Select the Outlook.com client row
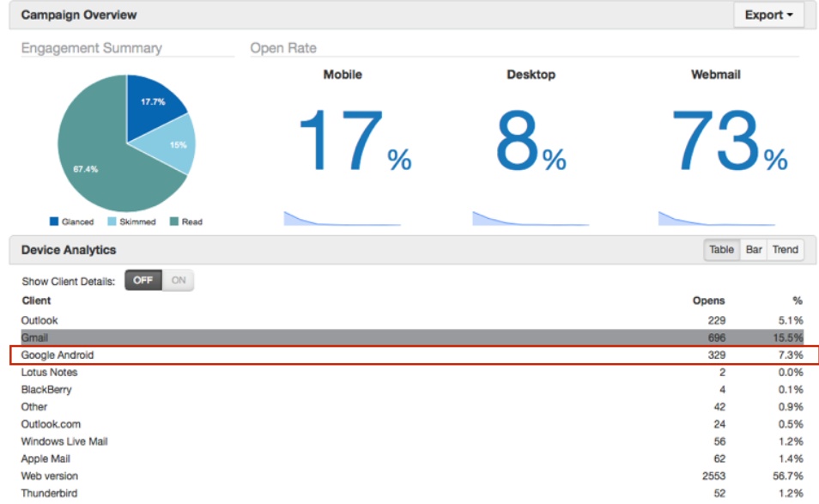Viewport: 819px width, 504px height. (x=412, y=424)
